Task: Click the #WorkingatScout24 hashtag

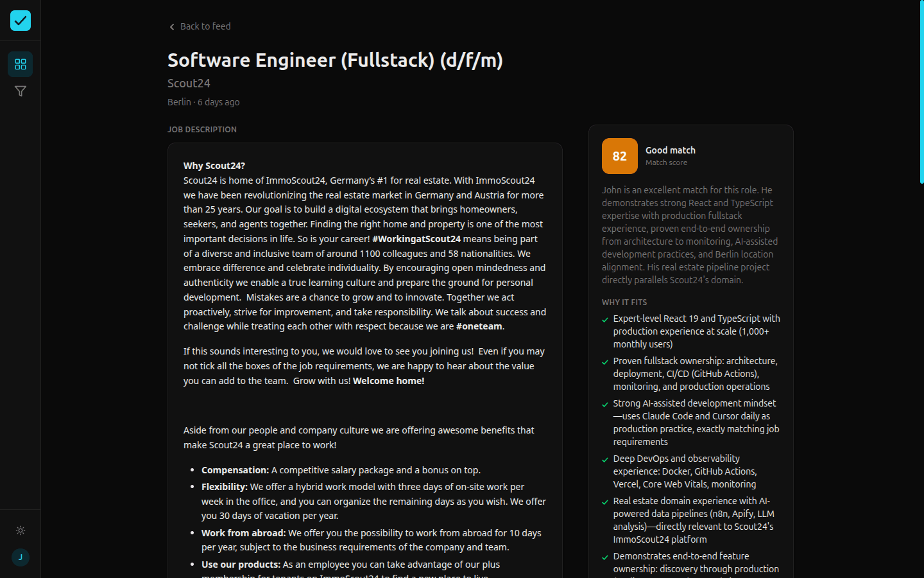Action: click(416, 238)
